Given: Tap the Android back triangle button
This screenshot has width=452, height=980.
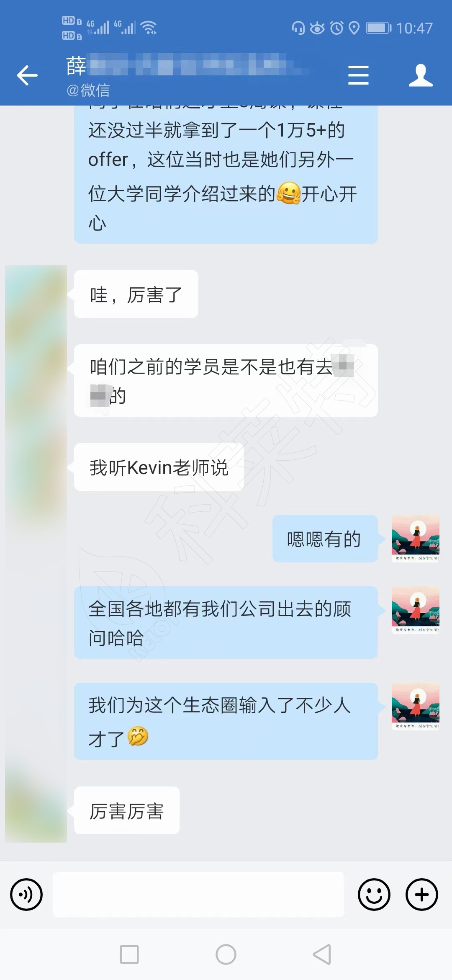Looking at the screenshot, I should pos(322,954).
